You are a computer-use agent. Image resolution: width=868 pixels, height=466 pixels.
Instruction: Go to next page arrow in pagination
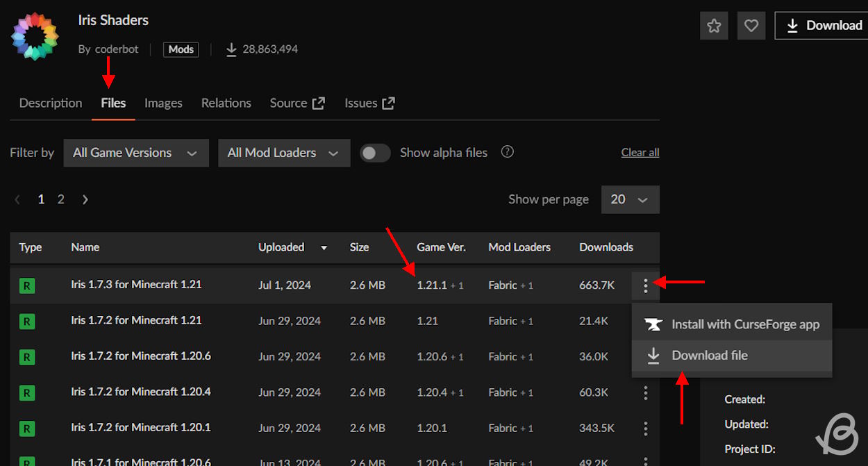(x=85, y=199)
